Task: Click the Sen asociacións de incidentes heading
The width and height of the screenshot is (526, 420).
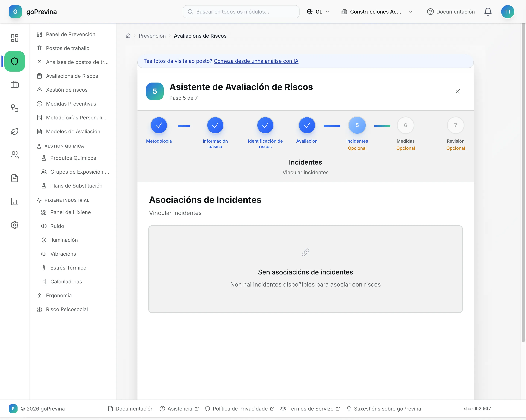Action: point(305,272)
